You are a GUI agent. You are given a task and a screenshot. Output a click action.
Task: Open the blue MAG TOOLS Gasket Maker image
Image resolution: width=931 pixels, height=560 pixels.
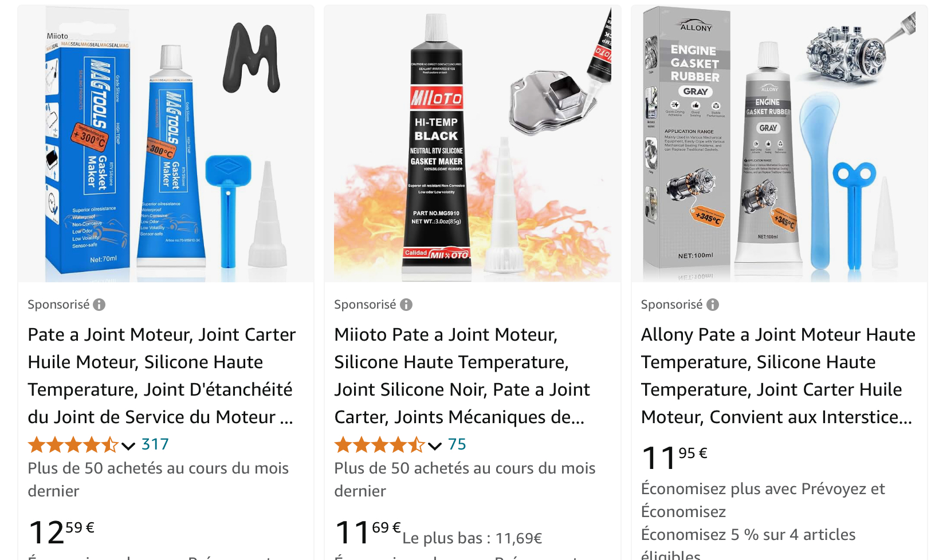pos(166,144)
